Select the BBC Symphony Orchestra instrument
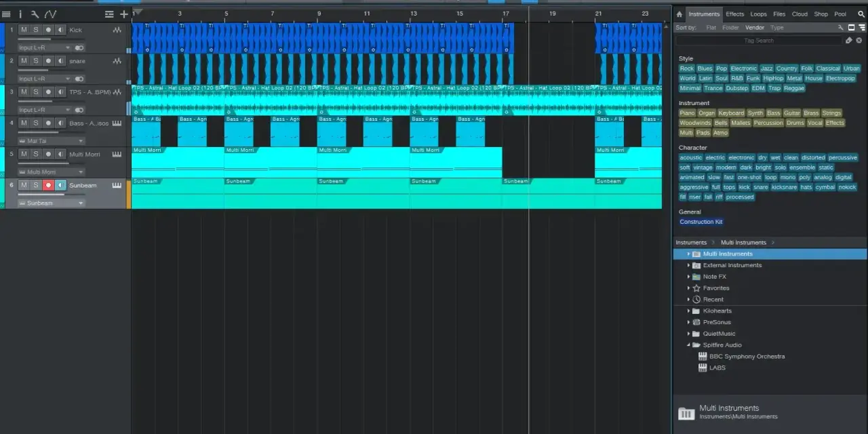Screen dimensions: 868x434 tap(747, 356)
